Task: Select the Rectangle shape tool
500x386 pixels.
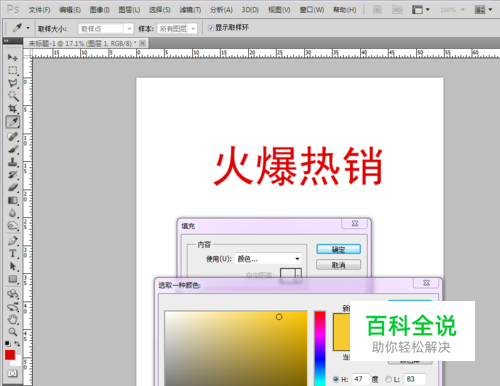Action: tap(13, 279)
